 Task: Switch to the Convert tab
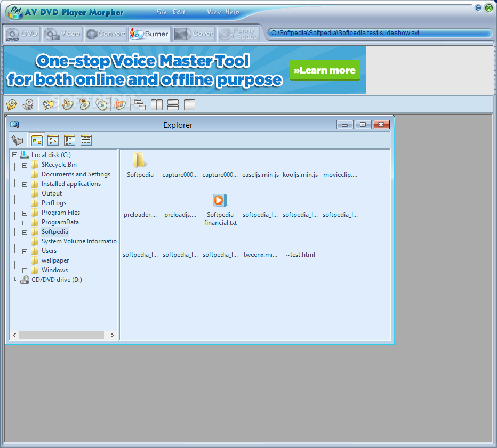tap(106, 34)
